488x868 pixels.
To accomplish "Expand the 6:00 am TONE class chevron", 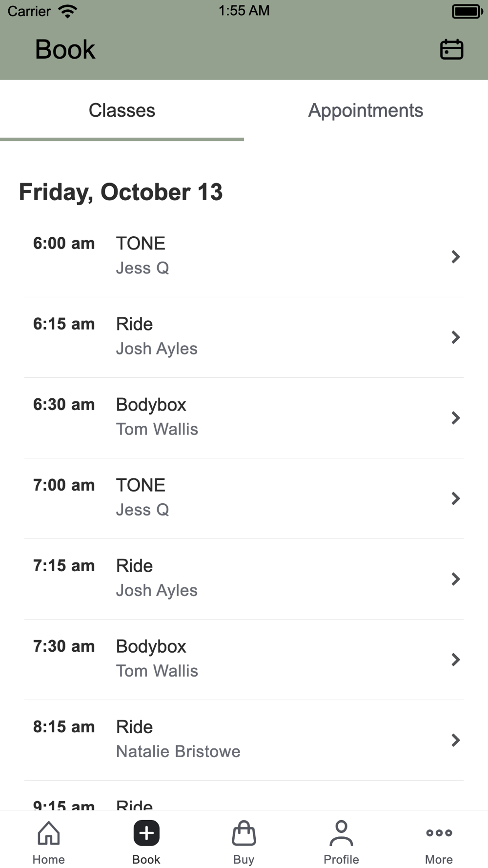I will (x=456, y=257).
